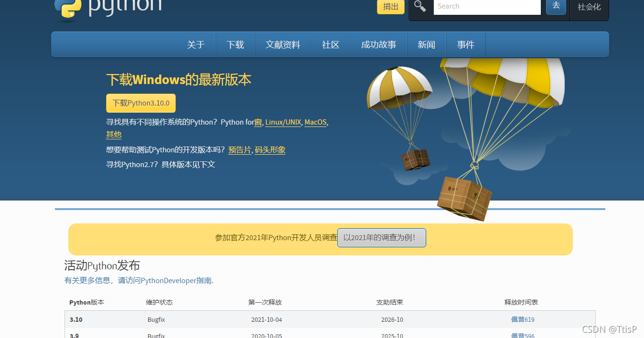Open the 成功故事 navigation menu

pyautogui.click(x=378, y=45)
